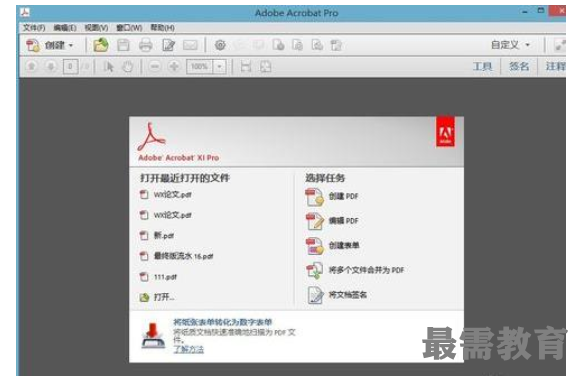Open the 帮助(H) menu

(162, 28)
